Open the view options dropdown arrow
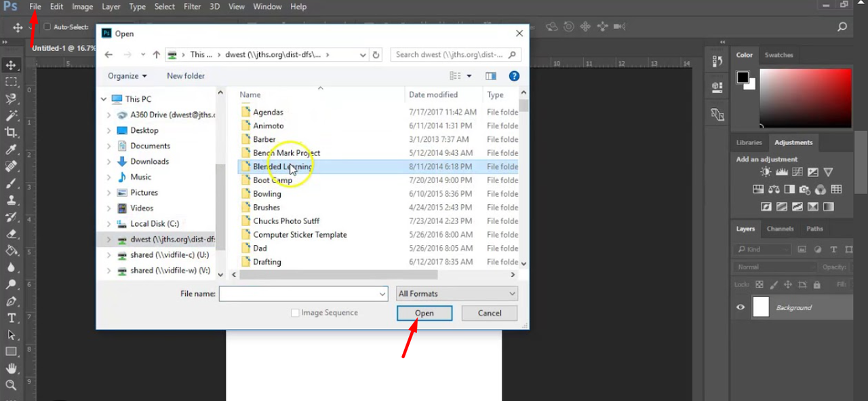Viewport: 868px width, 401px height. [x=469, y=76]
